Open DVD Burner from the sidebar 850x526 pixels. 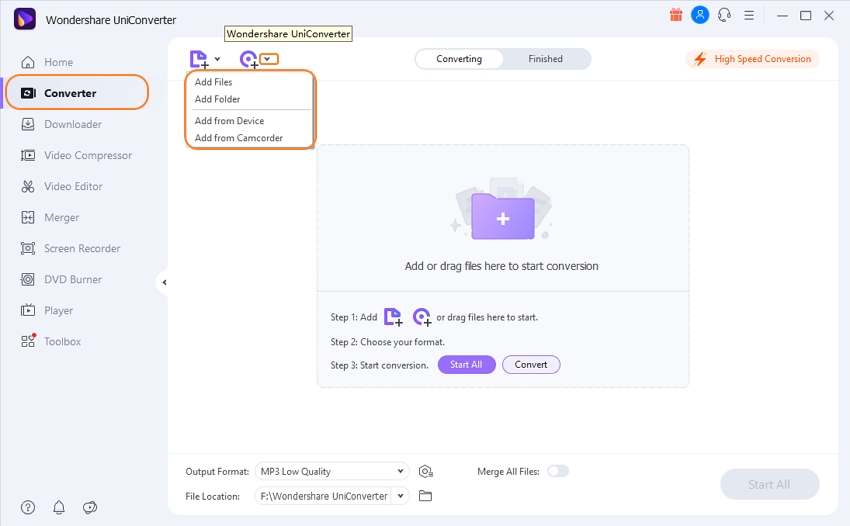point(61,279)
